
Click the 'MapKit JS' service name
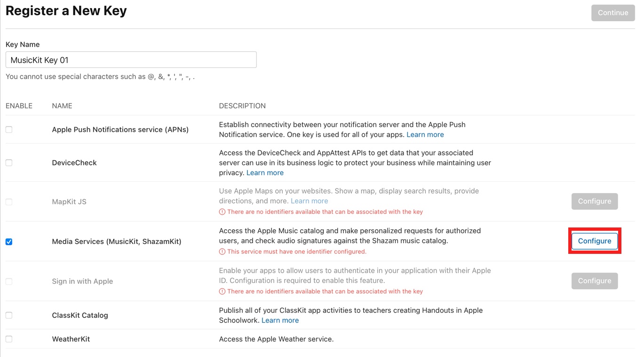click(69, 202)
